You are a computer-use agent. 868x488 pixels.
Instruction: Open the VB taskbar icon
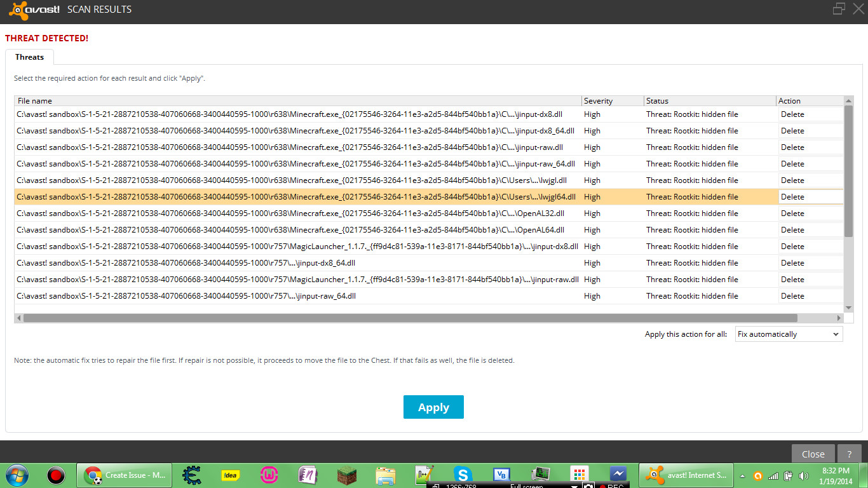tap(501, 475)
